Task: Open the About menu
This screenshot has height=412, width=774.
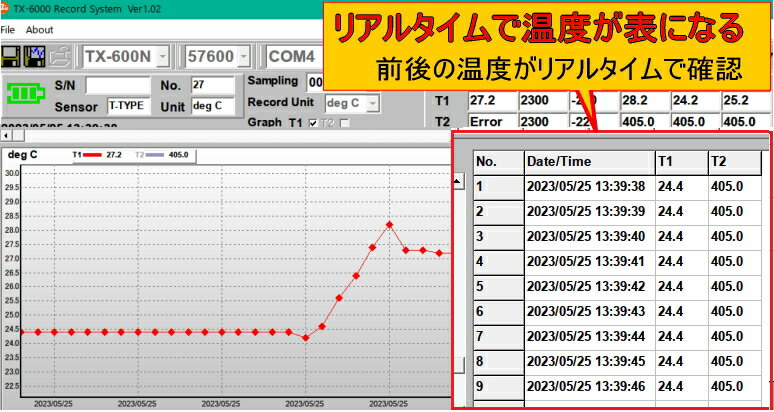Action: pos(40,30)
